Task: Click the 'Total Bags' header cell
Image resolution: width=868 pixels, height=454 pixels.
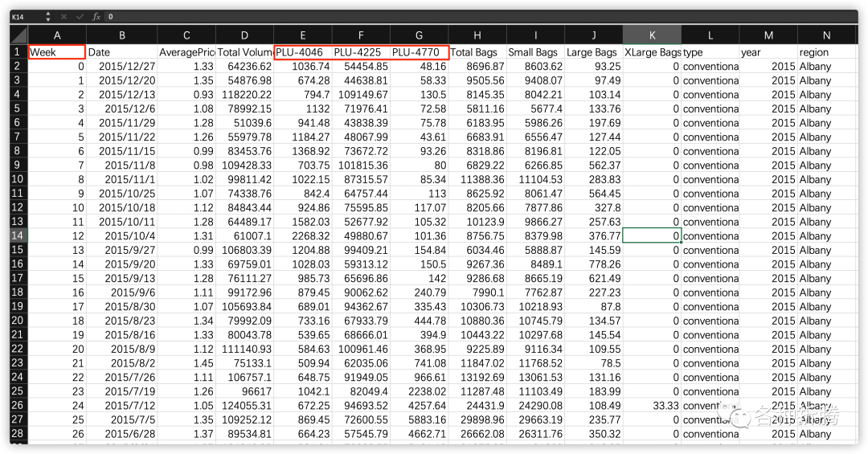Action: tap(477, 52)
